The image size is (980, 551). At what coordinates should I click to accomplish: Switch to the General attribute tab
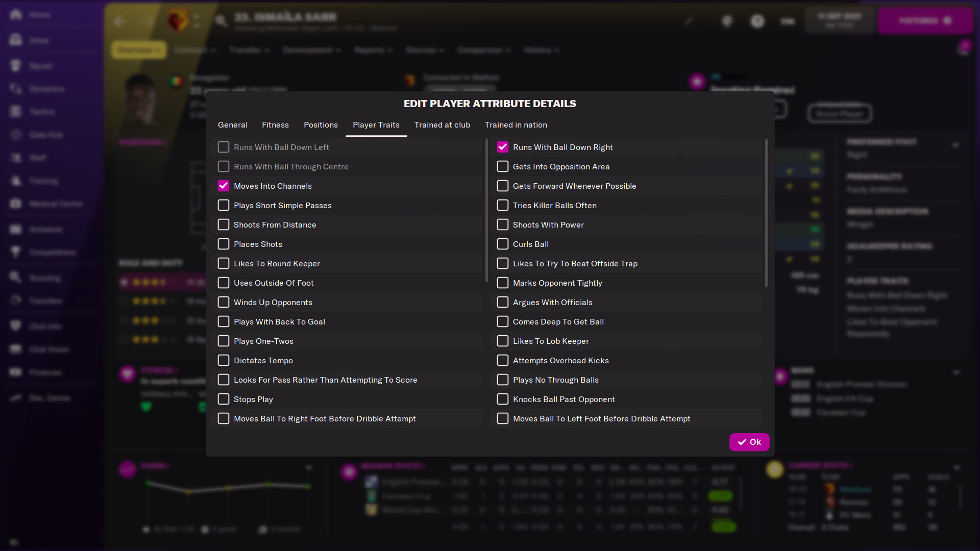(x=232, y=124)
